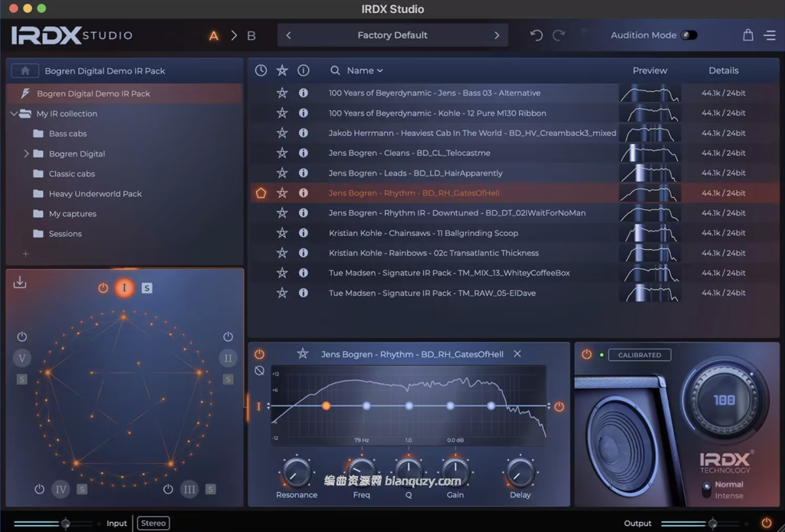Show info for Ballgrinding Scoop IR
The image size is (785, 532).
[304, 233]
